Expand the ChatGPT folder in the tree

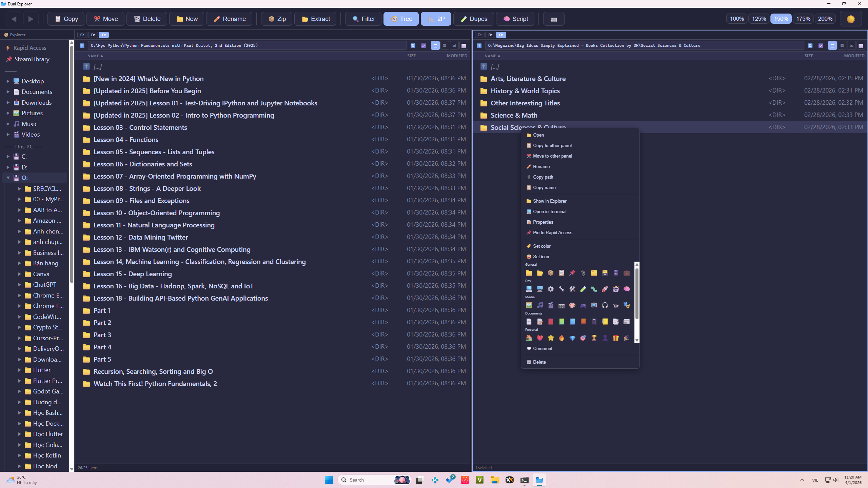pyautogui.click(x=19, y=285)
